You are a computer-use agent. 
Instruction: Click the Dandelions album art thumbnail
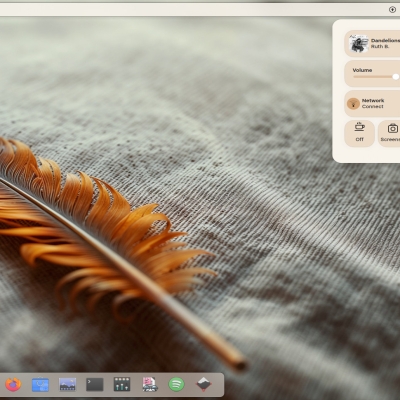pos(358,44)
